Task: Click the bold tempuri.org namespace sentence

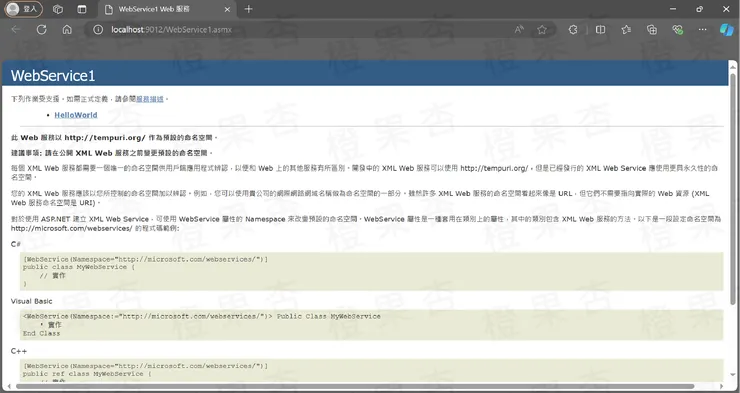Action: [115, 138]
